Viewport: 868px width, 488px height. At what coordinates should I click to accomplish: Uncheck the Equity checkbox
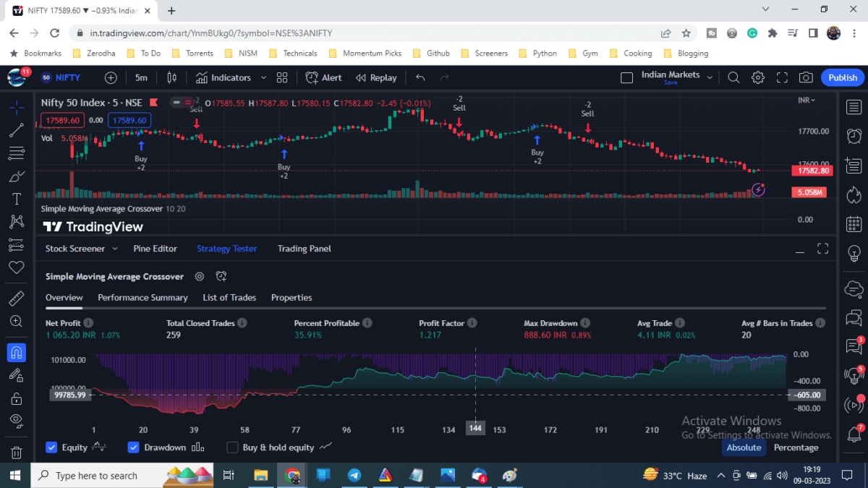(x=51, y=448)
